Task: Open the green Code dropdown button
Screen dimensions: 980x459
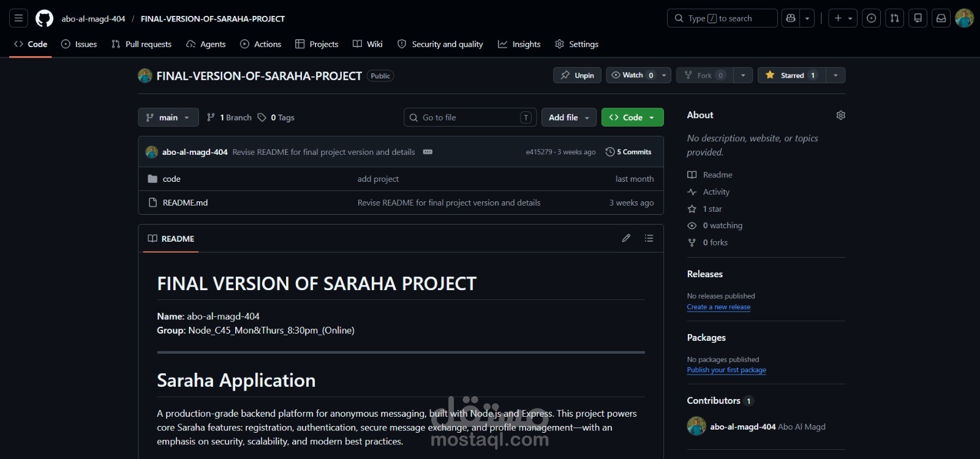Action: [x=633, y=118]
